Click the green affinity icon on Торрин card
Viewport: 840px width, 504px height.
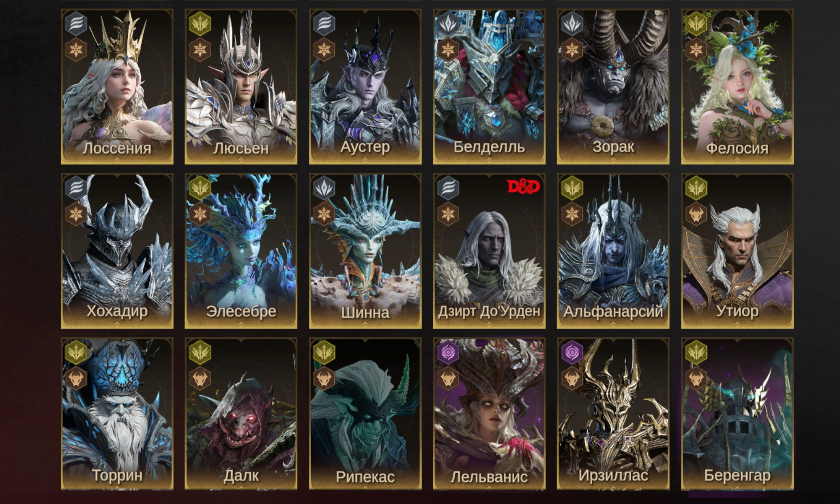point(76,352)
